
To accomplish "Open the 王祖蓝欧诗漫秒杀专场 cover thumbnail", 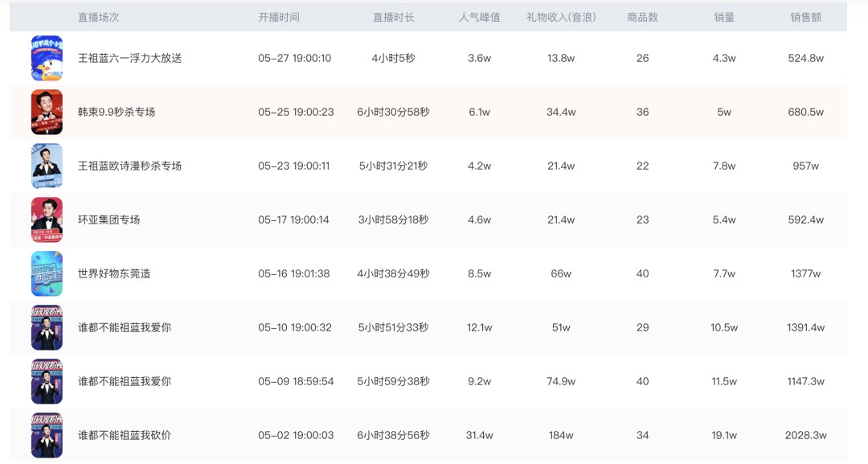I will [47, 166].
